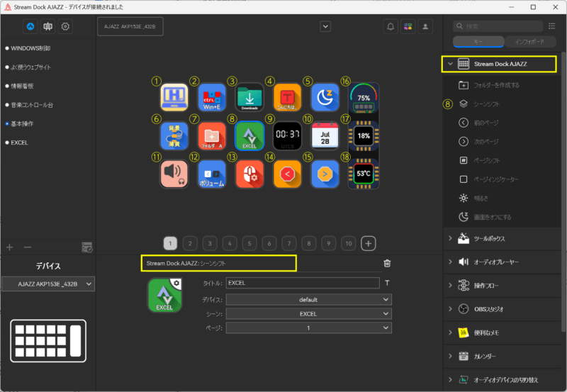This screenshot has height=392, width=567.
Task: Select the wallpaper change key
Action: coord(174,135)
